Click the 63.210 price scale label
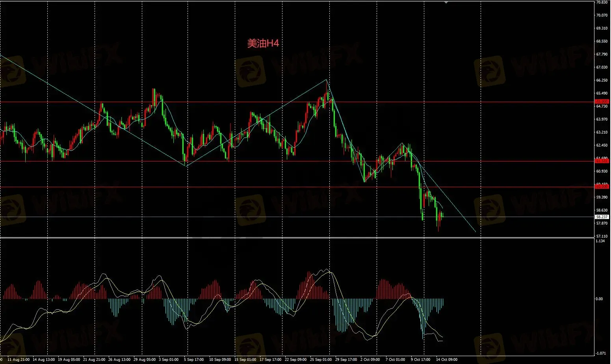The image size is (611, 364). click(x=602, y=132)
